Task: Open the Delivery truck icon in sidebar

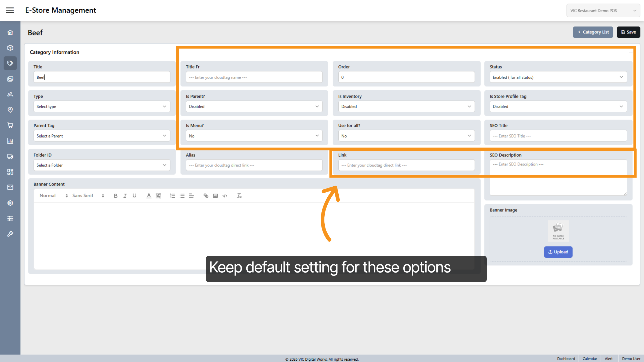Action: pos(10,156)
